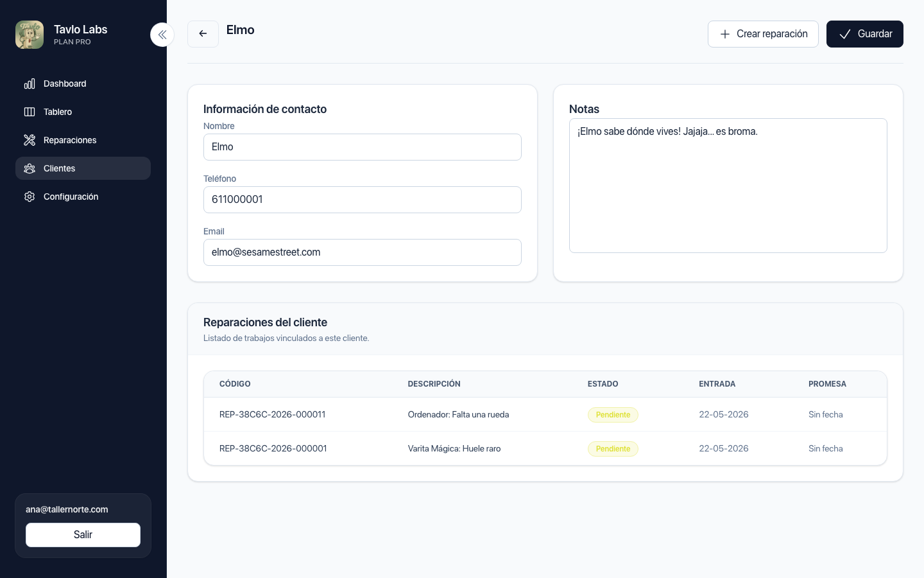Click into the Nombre field containing Elmo
Image resolution: width=924 pixels, height=578 pixels.
(363, 147)
